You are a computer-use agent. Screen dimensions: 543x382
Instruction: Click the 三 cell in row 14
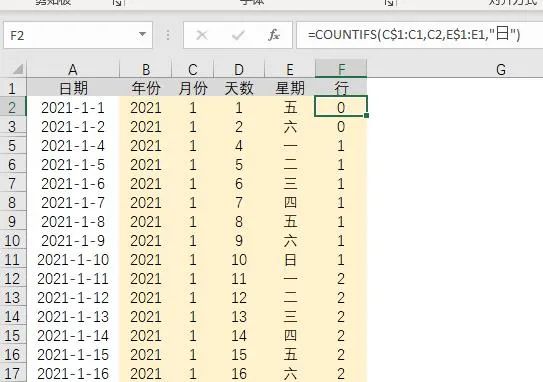coord(290,317)
